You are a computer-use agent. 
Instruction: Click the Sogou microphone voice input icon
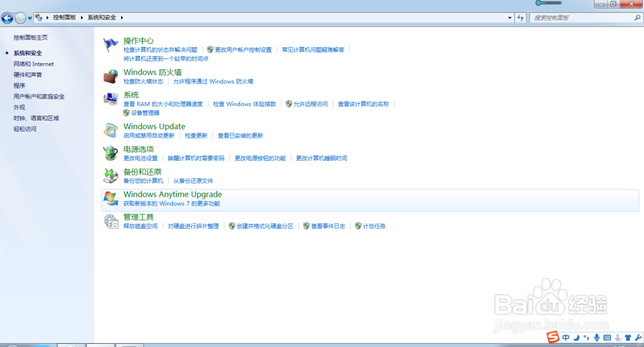(x=597, y=337)
